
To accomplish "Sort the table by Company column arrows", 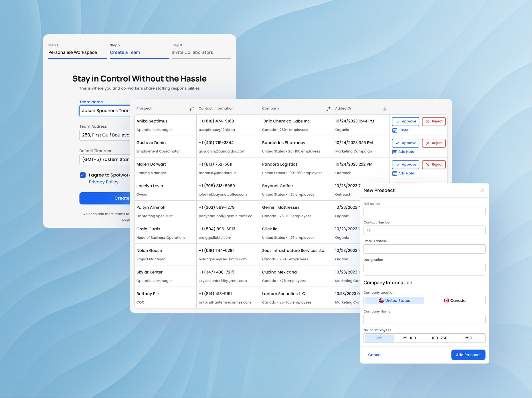I will coord(328,108).
